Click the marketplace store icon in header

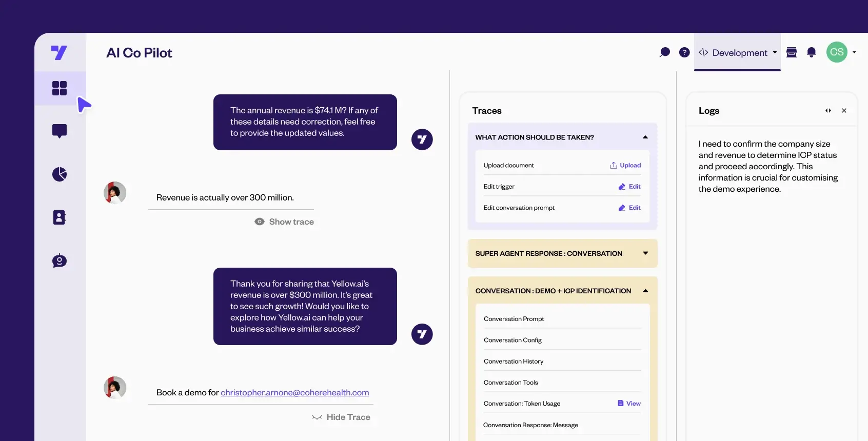click(792, 52)
